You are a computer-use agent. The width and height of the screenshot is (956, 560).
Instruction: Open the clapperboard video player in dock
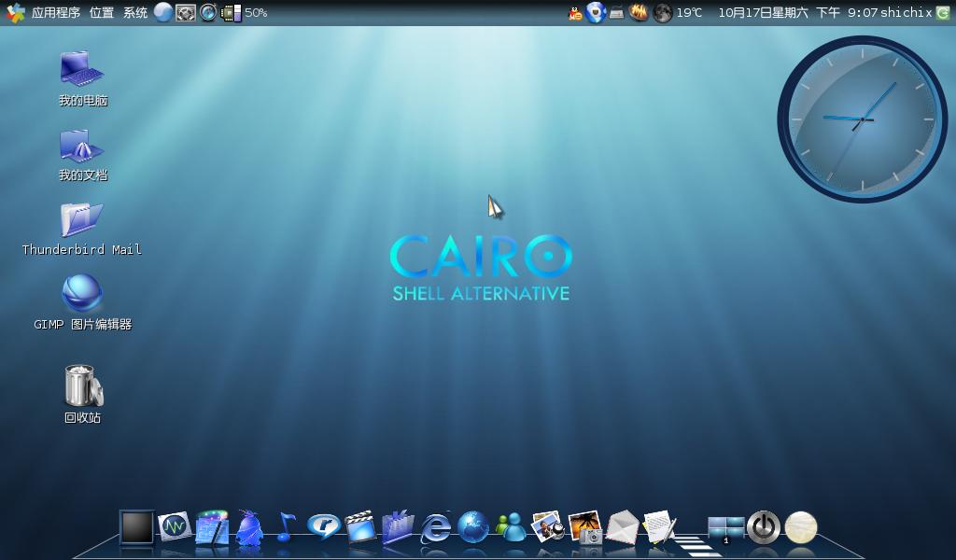[360, 526]
